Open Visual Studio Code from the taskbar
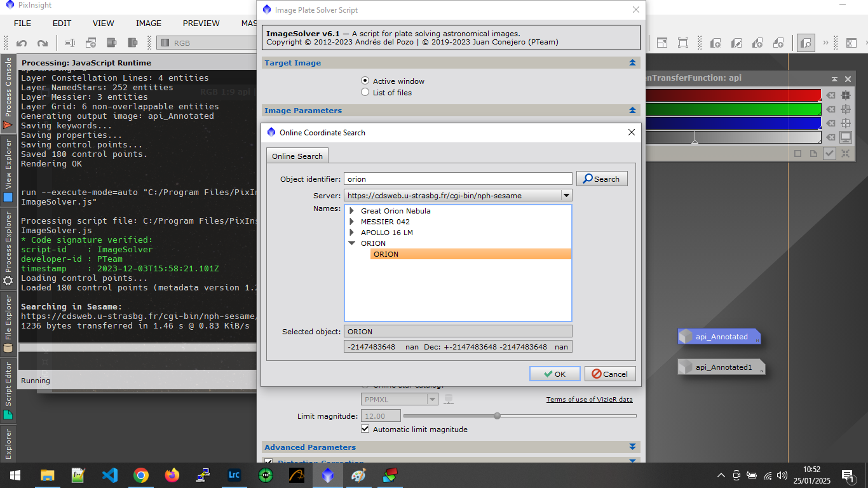This screenshot has height=488, width=868. pyautogui.click(x=110, y=475)
